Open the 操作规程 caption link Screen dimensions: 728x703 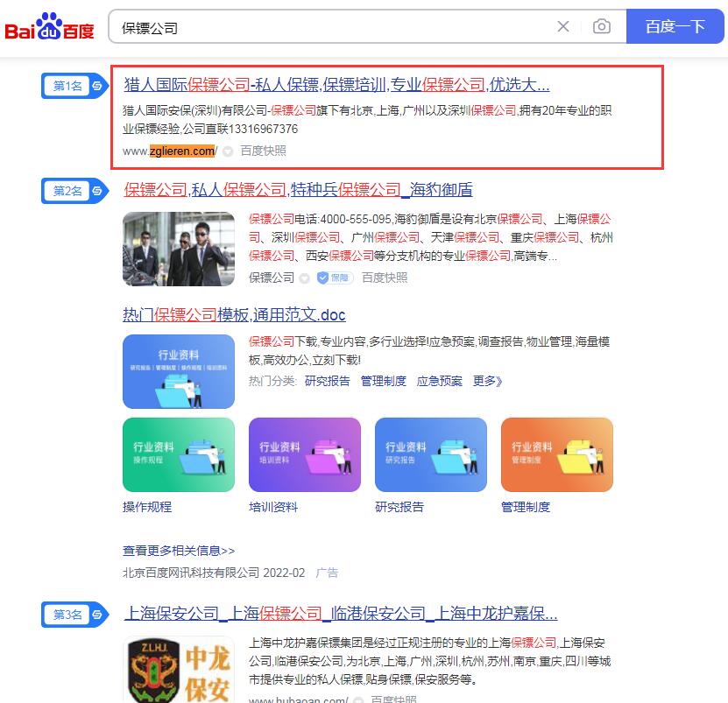(x=147, y=507)
